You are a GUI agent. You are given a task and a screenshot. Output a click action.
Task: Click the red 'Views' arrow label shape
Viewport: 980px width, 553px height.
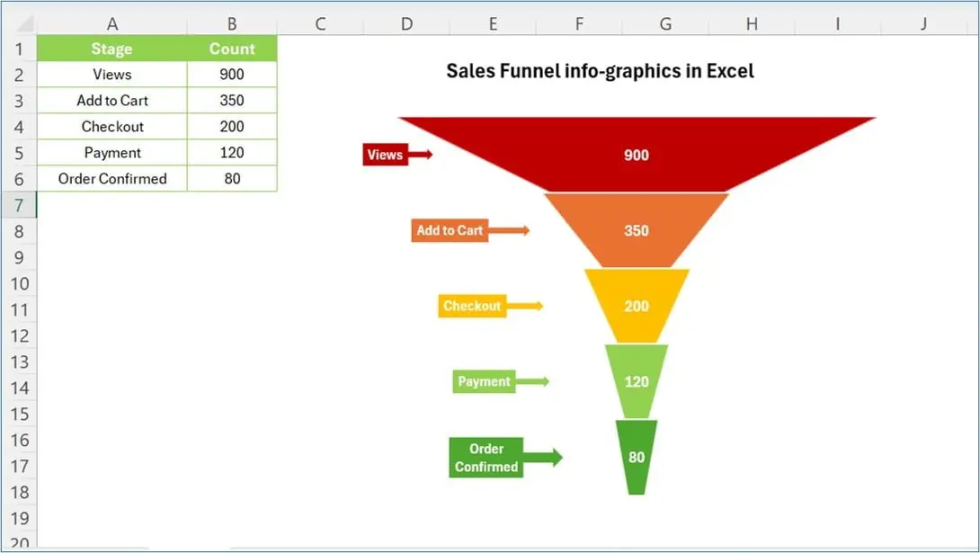pos(396,155)
